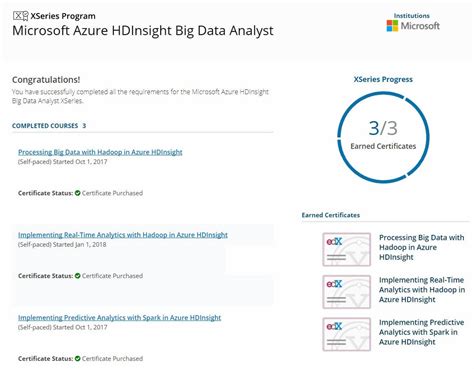Click the program title Microsoft Azure HDInsight
This screenshot has width=474, height=369.
[143, 31]
